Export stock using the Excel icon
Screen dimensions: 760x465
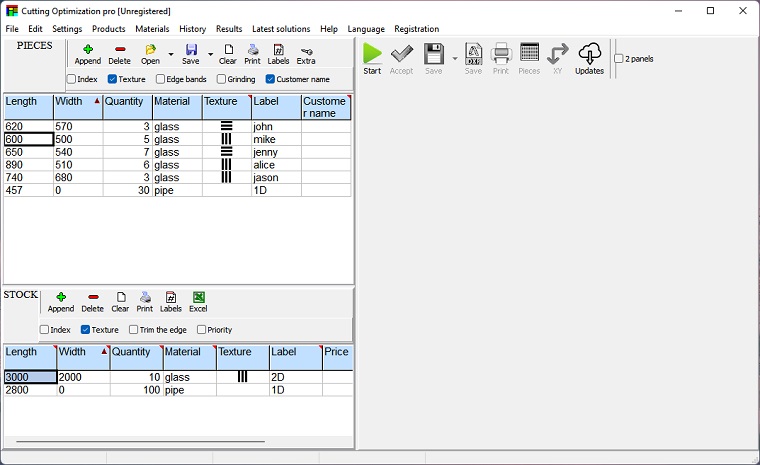tap(198, 301)
